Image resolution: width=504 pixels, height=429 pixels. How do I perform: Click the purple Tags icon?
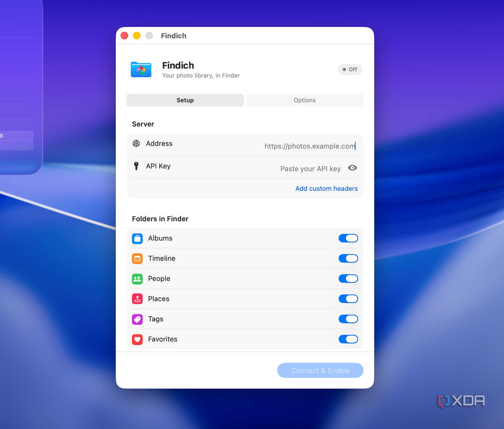137,319
